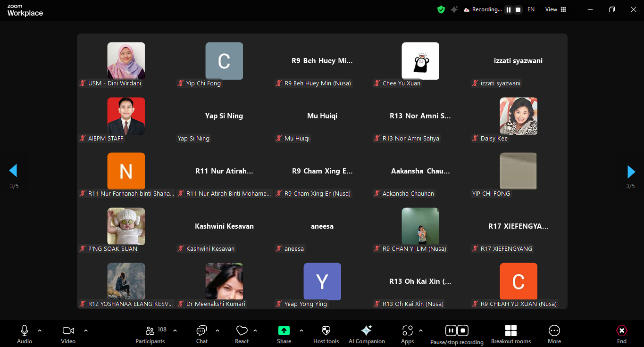Go to previous gallery page arrow

tap(13, 171)
